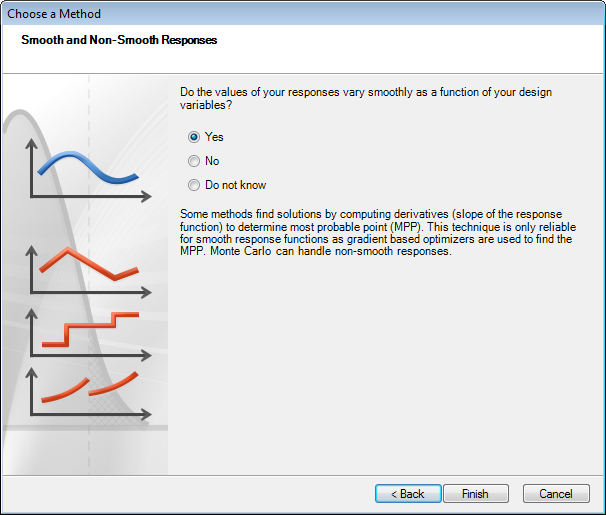Image resolution: width=606 pixels, height=515 pixels.
Task: Click the 'No' text label
Action: 212,161
